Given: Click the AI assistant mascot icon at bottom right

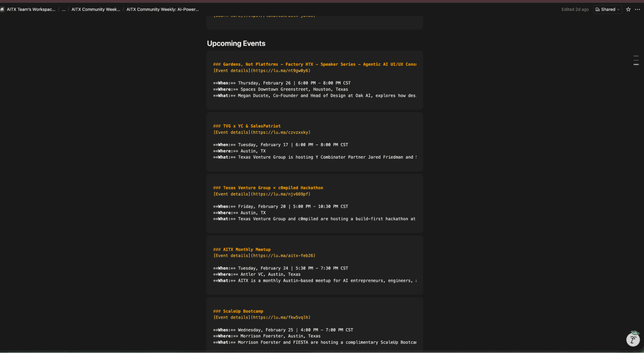Looking at the screenshot, I should coord(633,339).
